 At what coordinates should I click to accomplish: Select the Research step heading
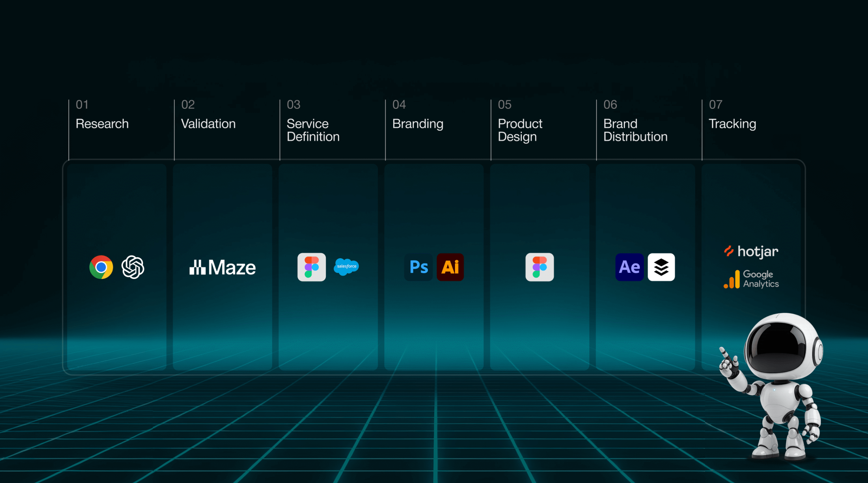[x=102, y=124]
